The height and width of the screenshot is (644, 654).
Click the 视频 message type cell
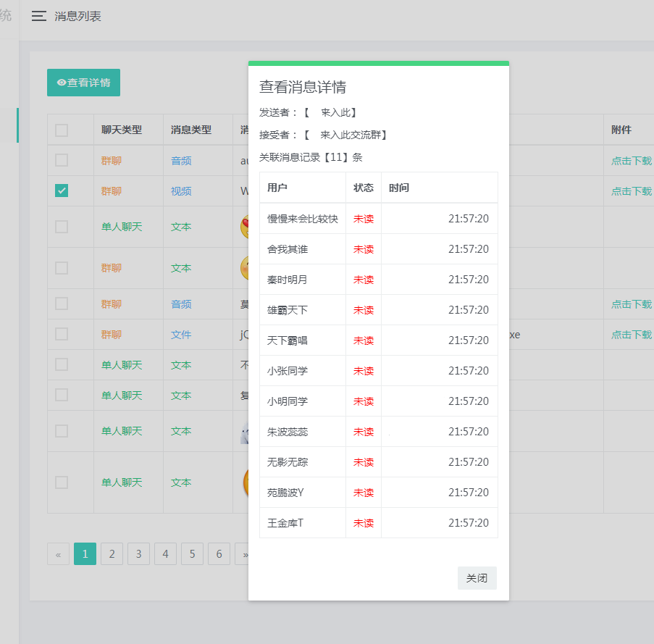pyautogui.click(x=181, y=191)
